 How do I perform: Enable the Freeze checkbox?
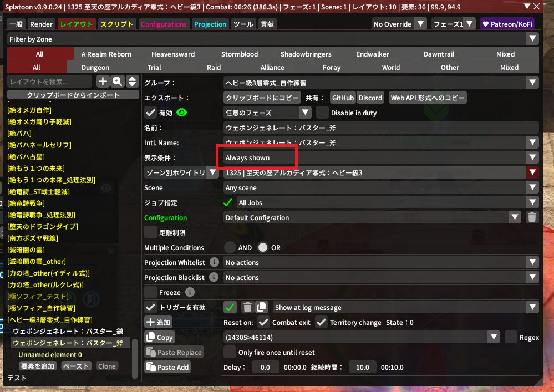150,292
